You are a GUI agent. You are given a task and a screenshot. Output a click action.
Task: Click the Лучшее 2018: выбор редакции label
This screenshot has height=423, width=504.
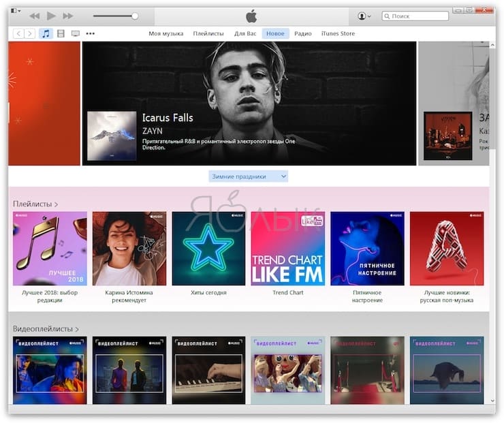[50, 296]
